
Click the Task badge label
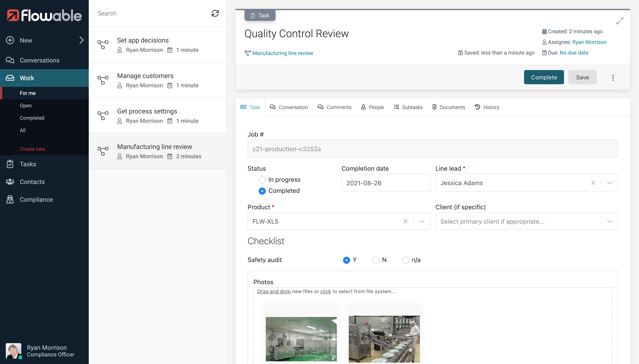tap(260, 16)
